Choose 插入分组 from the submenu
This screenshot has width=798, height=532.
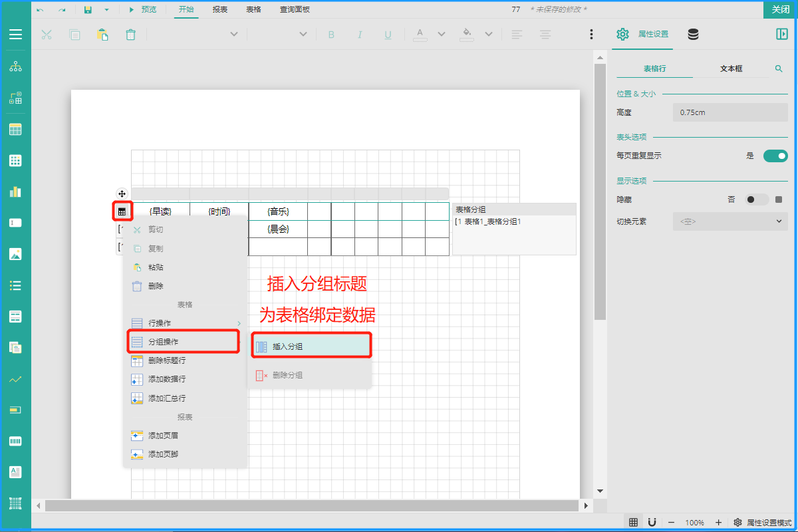point(311,346)
